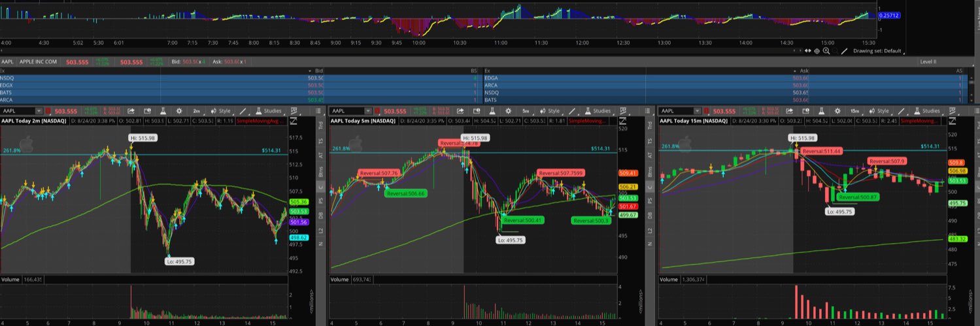Open the patterns icon in the 2m chart toolbar

coord(294,111)
